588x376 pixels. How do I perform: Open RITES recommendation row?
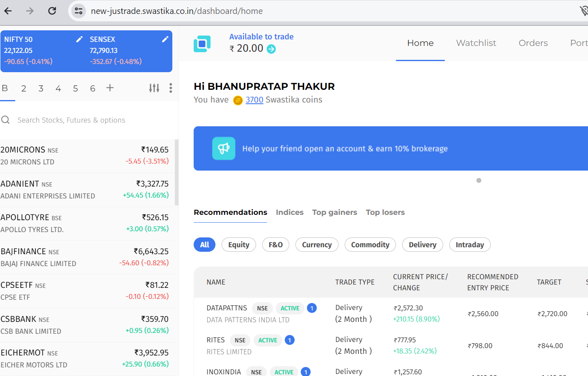click(391, 346)
